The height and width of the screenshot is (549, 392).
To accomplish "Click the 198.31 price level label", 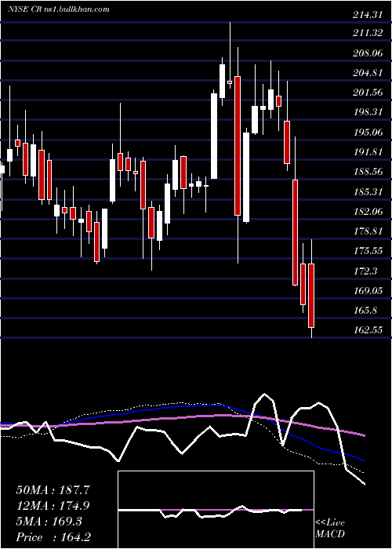I will (366, 112).
